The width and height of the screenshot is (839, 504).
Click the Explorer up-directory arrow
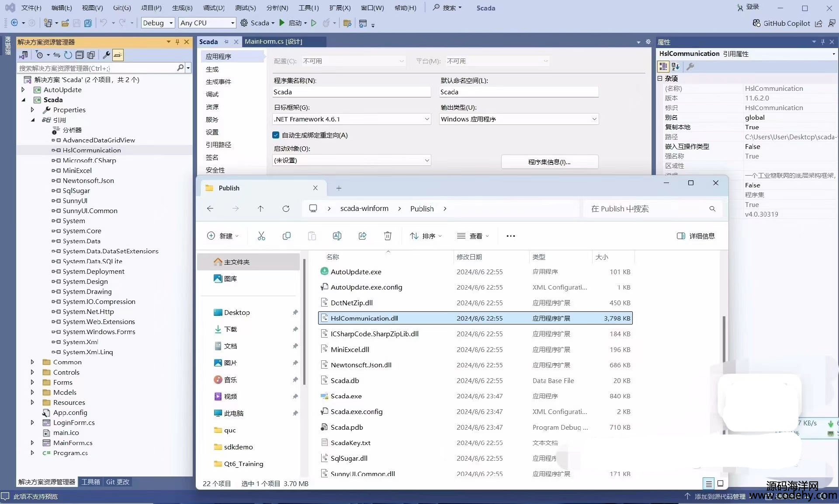pyautogui.click(x=260, y=209)
